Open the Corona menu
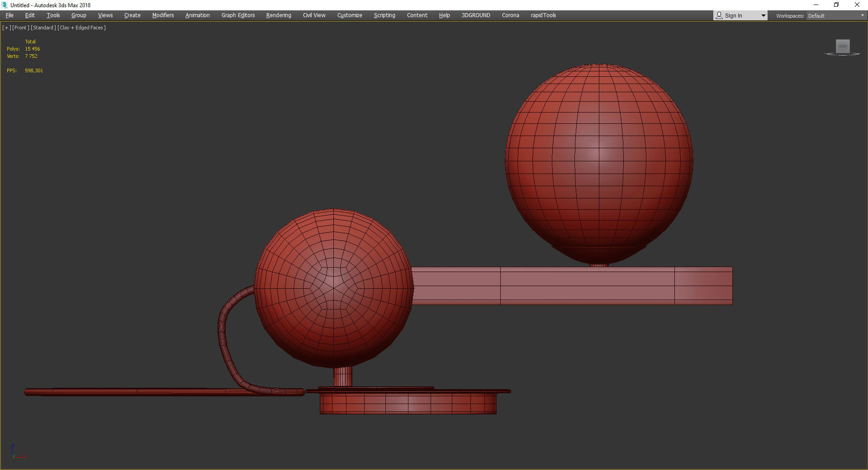Image resolution: width=868 pixels, height=470 pixels. (x=511, y=15)
